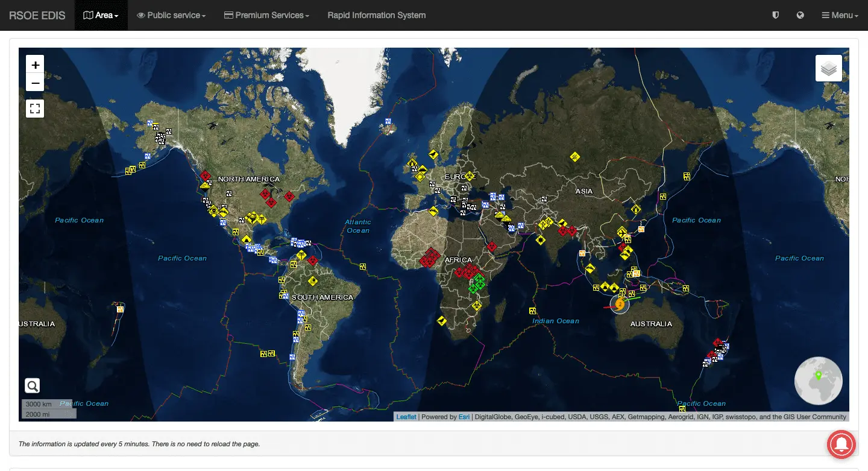Open the Menu dropdown
Image resolution: width=868 pixels, height=471 pixels.
[x=840, y=15]
